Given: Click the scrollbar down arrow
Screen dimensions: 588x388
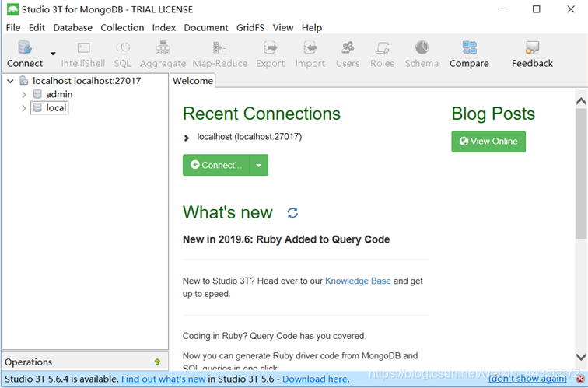Looking at the screenshot, I should [581, 357].
